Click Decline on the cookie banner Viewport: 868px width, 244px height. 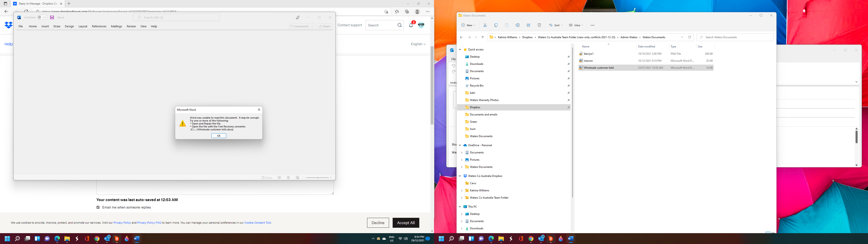point(378,223)
